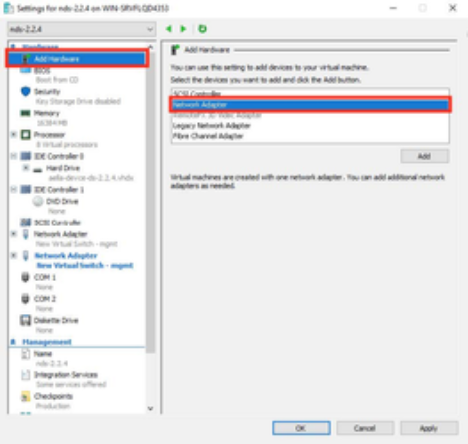
Task: Click the Apply button
Action: coord(429,428)
